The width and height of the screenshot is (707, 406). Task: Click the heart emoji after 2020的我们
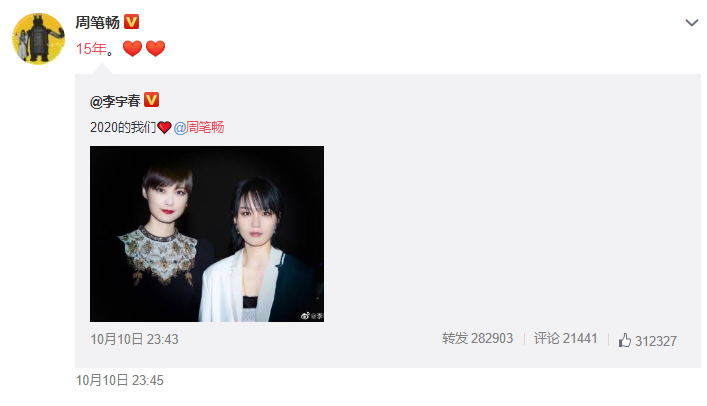pos(165,128)
